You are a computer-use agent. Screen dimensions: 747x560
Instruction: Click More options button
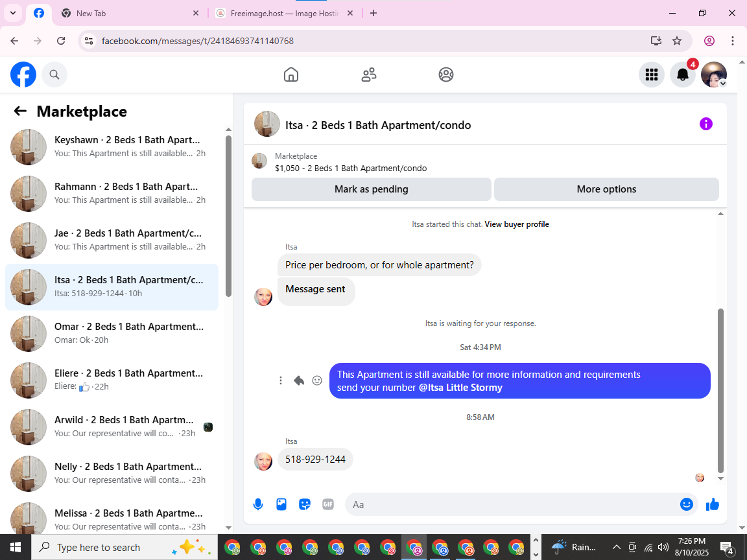pos(606,189)
